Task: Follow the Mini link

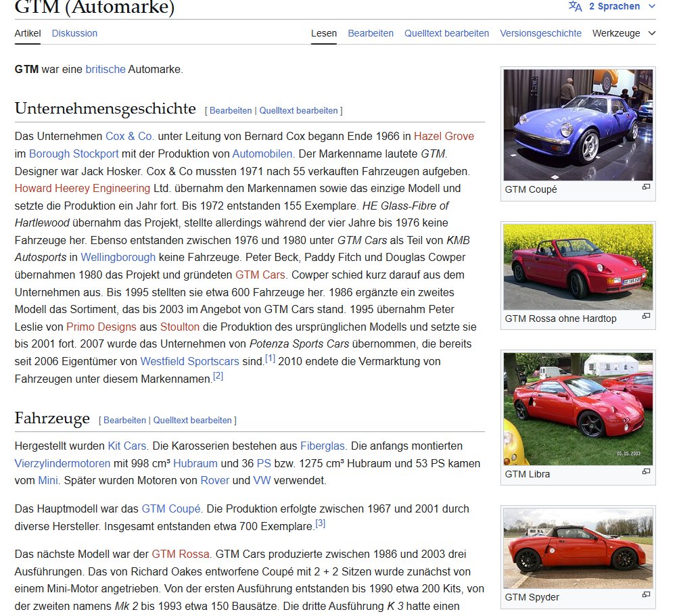Action: click(x=48, y=481)
